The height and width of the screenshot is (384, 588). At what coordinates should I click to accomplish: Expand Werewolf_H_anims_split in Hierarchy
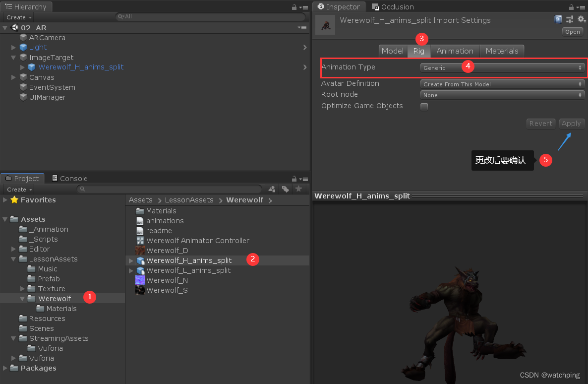pyautogui.click(x=22, y=67)
